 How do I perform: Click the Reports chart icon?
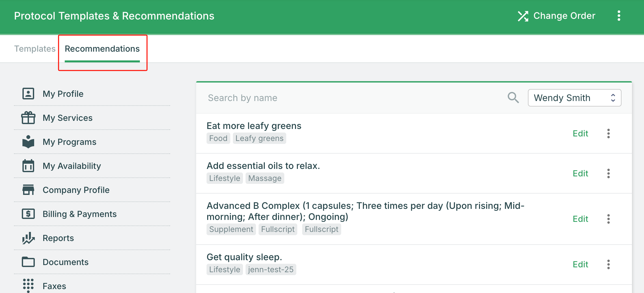28,238
